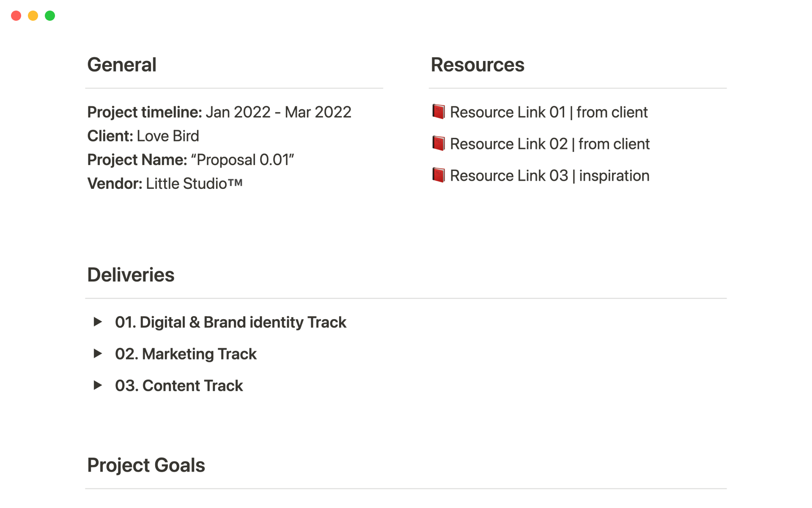This screenshot has height=508, width=812.
Task: Click the book icon by Resource Link 03
Action: (x=438, y=175)
